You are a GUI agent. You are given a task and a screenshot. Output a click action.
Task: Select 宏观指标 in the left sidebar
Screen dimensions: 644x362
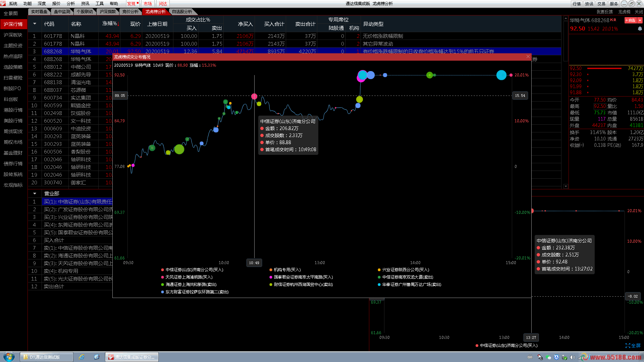pyautogui.click(x=13, y=185)
